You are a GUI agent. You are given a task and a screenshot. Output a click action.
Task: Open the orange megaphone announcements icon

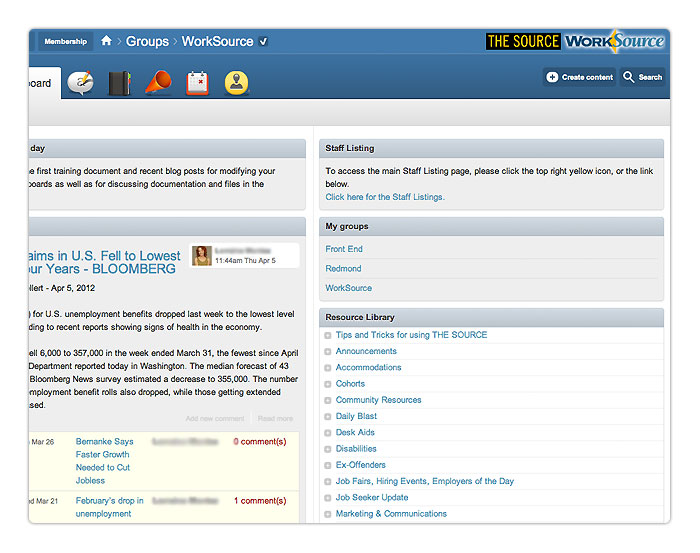(158, 83)
